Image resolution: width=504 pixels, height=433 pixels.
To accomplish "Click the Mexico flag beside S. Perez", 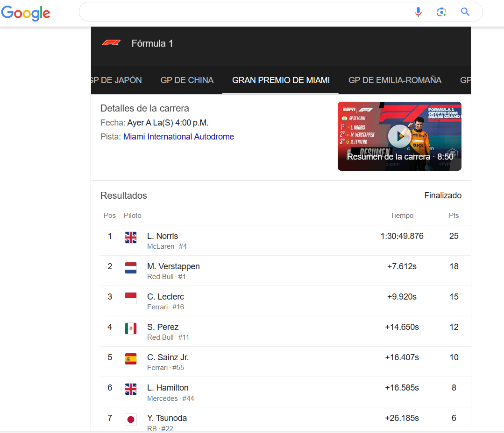I will pos(130,328).
